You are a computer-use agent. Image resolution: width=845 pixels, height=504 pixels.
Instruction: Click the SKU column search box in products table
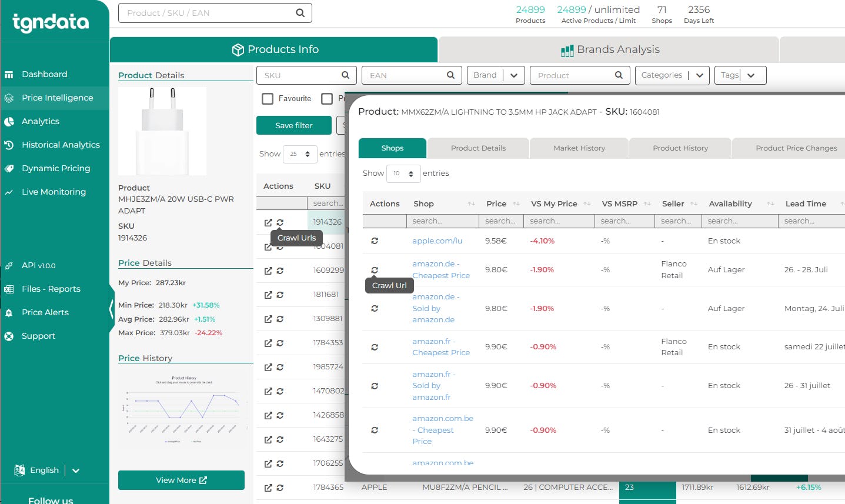tap(327, 203)
